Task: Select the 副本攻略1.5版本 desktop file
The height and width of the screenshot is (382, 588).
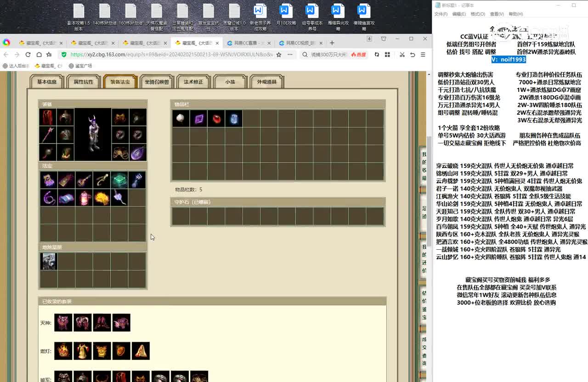Action: (x=79, y=17)
